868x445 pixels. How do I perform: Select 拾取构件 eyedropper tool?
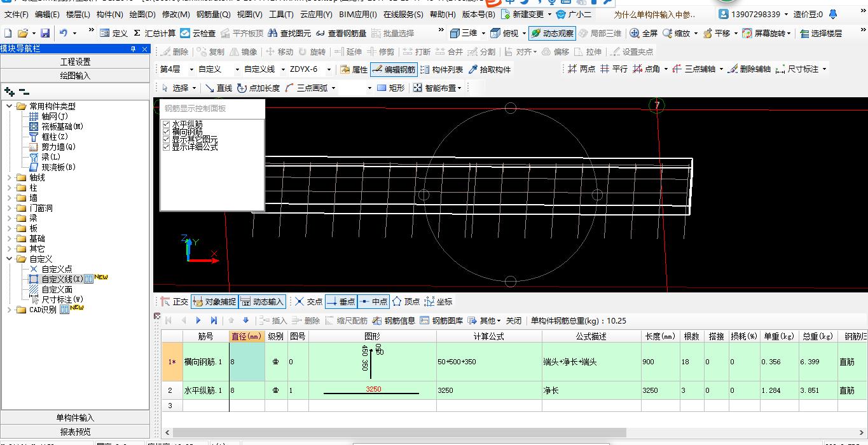[x=490, y=69]
